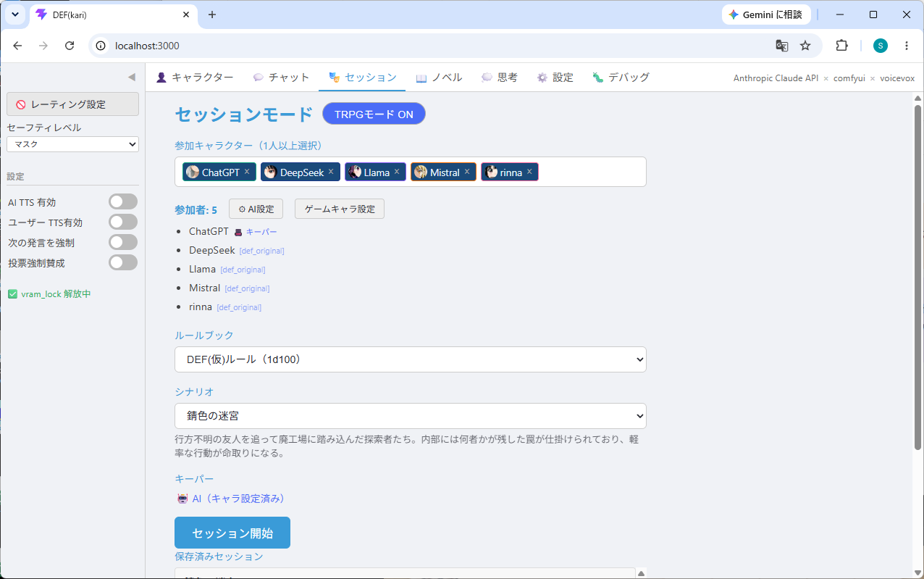Toggle ユーザー TTS有効 switch
The width and height of the screenshot is (924, 579).
tap(123, 222)
